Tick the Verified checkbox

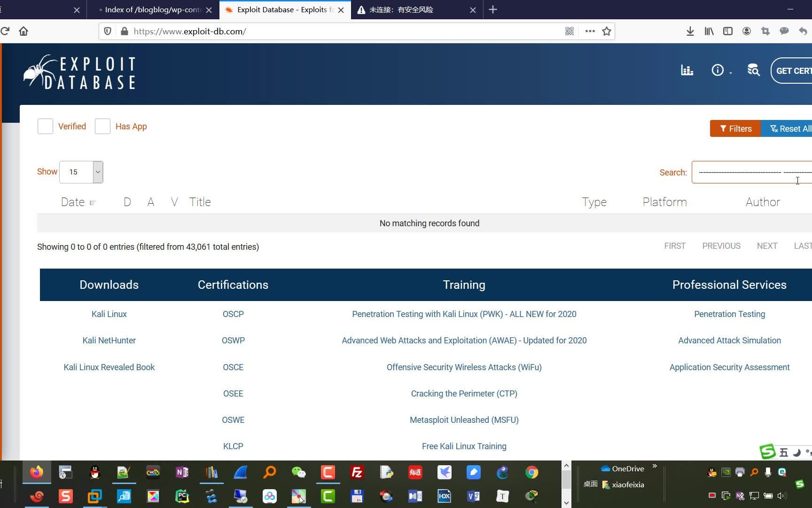click(x=45, y=127)
